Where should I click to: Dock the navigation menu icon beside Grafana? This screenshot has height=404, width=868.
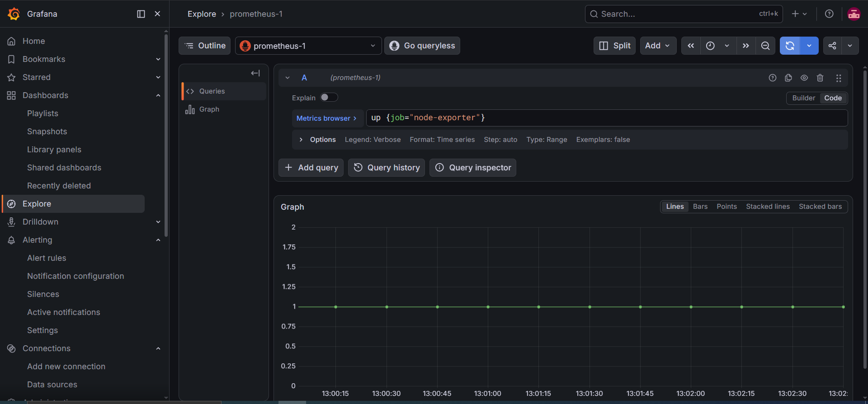pos(141,14)
